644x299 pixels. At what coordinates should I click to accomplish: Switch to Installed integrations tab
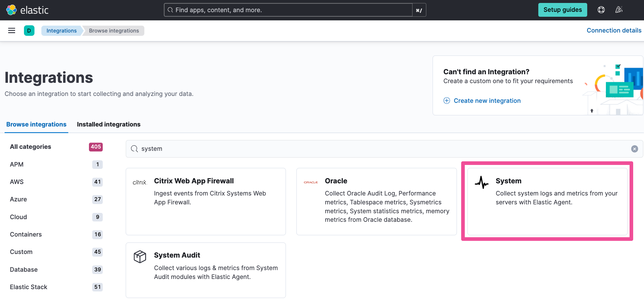pos(109,124)
